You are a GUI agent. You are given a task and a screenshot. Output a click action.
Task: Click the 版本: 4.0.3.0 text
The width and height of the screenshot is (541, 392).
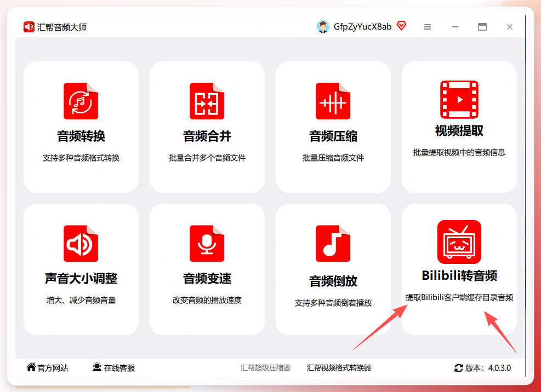(x=488, y=368)
